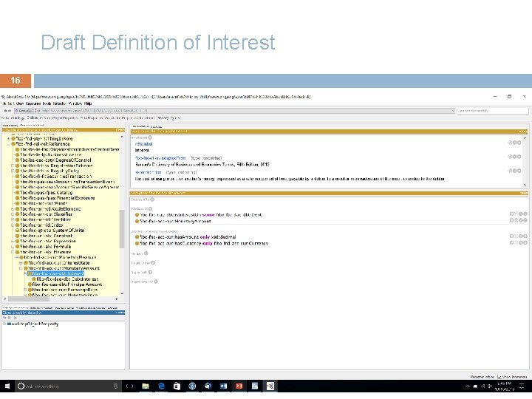Open Word from the taskbar
532x399 pixels.
223,386
